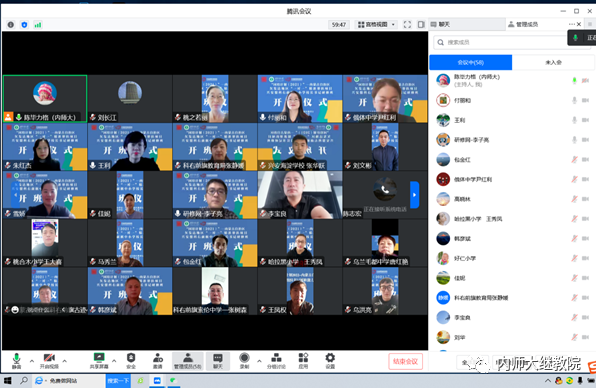Open the 宫格视图 layout dropdown
The height and width of the screenshot is (390, 599).
click(376, 24)
